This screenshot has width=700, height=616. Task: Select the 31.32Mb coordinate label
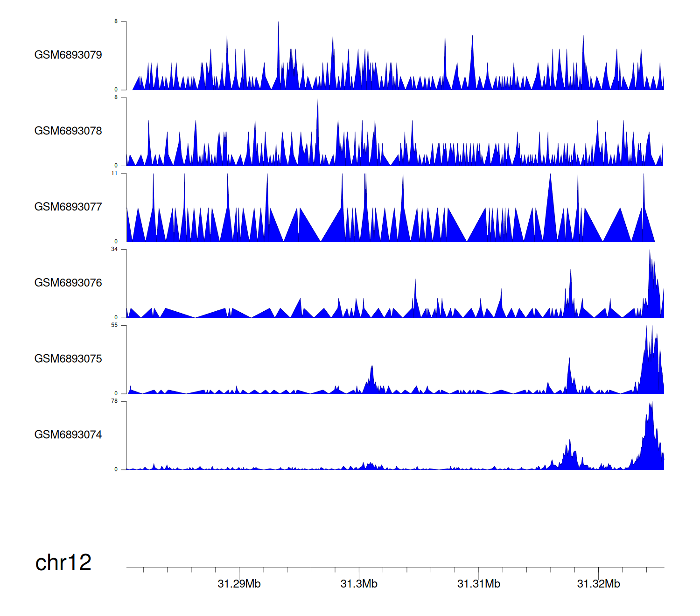tap(599, 584)
